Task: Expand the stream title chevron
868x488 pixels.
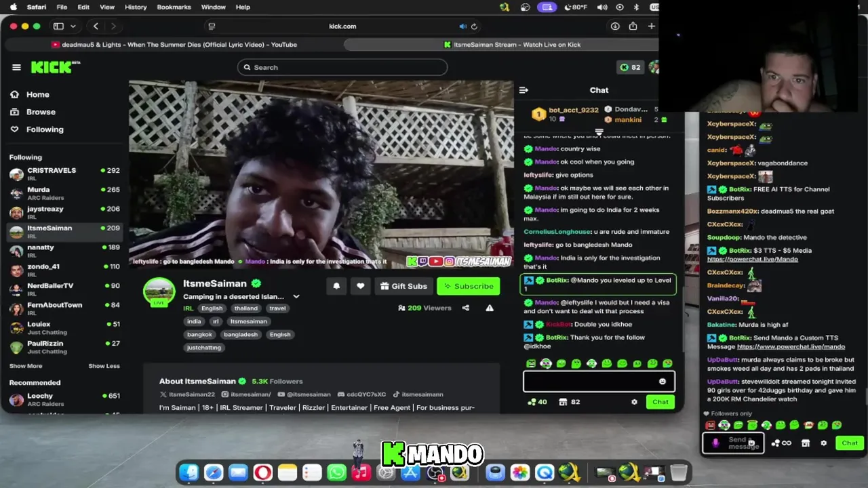Action: tap(296, 297)
